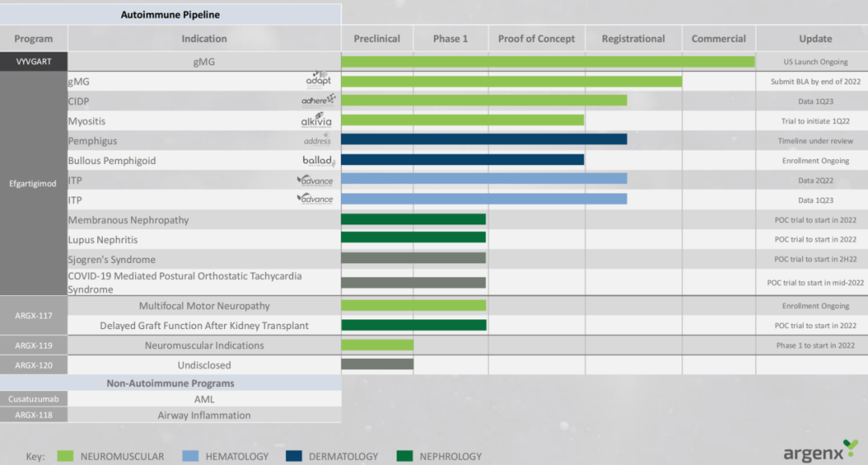Click the adapt trial logo beside gMG

click(318, 80)
